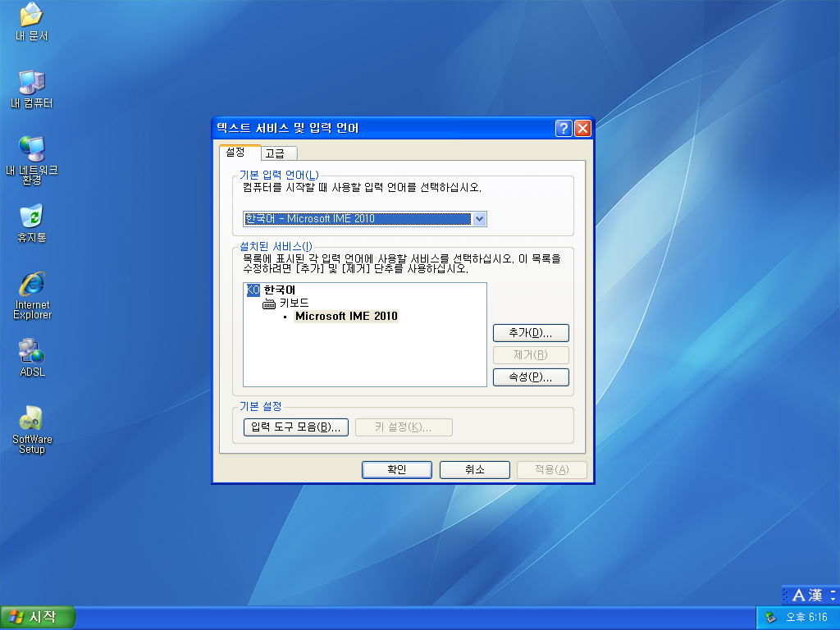Image resolution: width=840 pixels, height=630 pixels.
Task: Click the 설치된 서비스(I) group label
Action: 276,246
